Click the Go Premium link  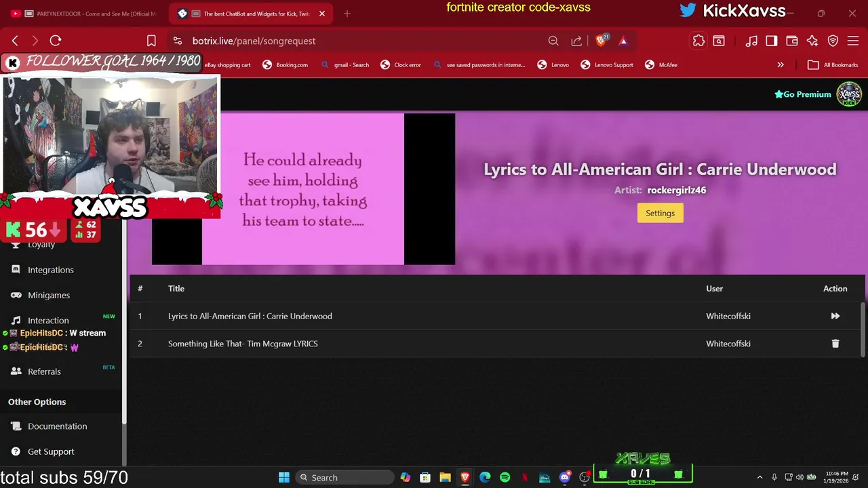click(x=803, y=94)
